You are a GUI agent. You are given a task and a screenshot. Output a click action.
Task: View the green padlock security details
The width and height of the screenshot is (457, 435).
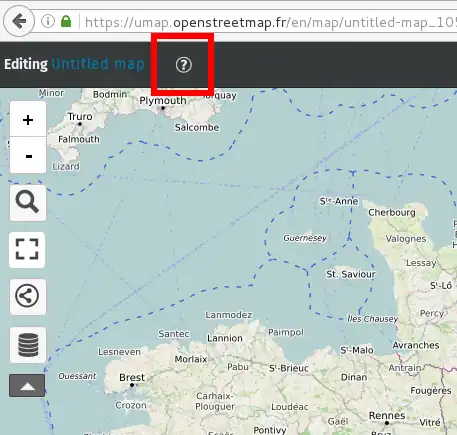point(66,21)
